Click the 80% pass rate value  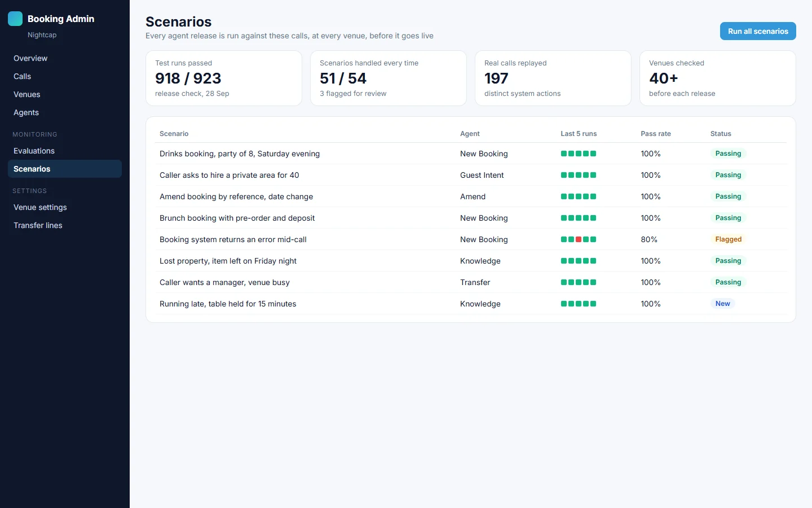click(649, 239)
